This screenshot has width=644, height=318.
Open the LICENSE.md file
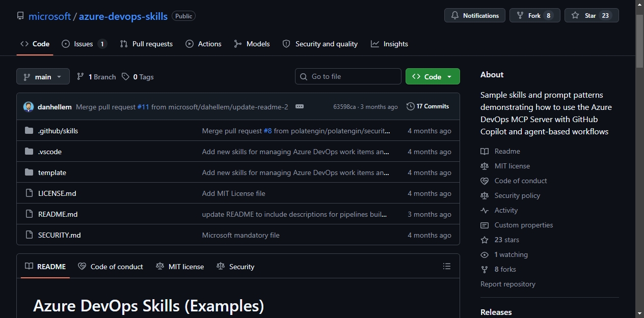(57, 193)
